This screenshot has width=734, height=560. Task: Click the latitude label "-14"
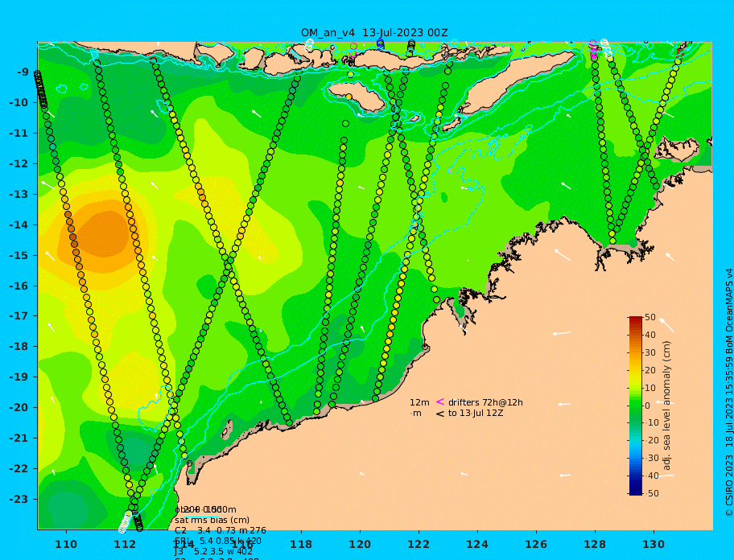(x=19, y=225)
